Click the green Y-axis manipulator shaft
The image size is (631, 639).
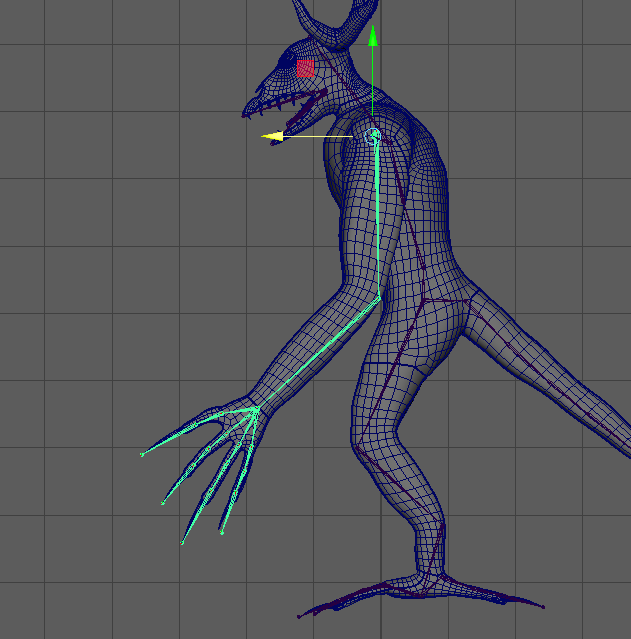coord(373,85)
